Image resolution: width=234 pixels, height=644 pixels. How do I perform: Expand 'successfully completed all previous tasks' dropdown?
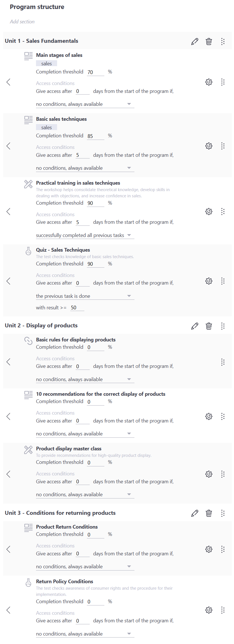85,235
